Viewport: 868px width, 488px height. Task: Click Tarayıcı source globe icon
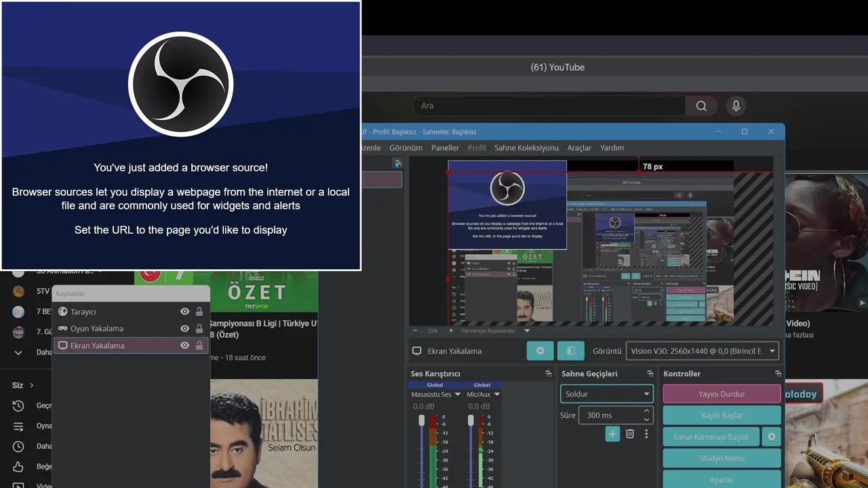tap(63, 312)
